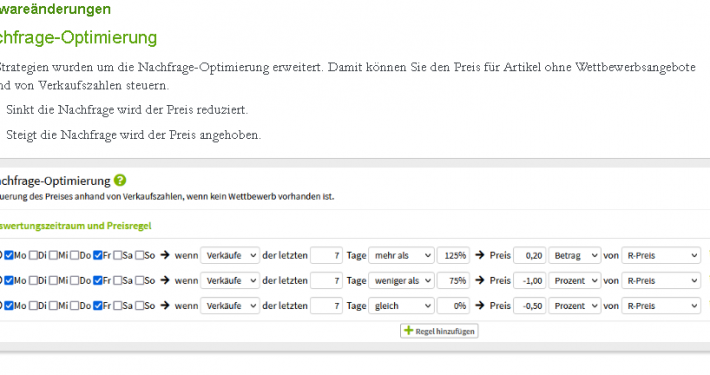Uncheck Fr in the 75% rule row
The width and height of the screenshot is (710, 375).
(98, 281)
